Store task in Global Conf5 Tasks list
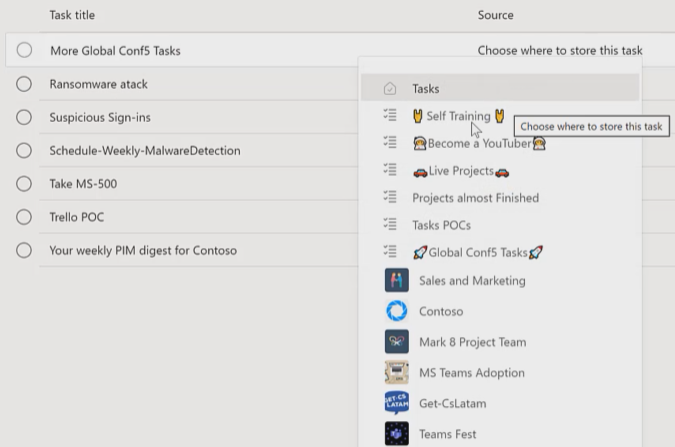The width and height of the screenshot is (675, 447). pyautogui.click(x=500, y=252)
